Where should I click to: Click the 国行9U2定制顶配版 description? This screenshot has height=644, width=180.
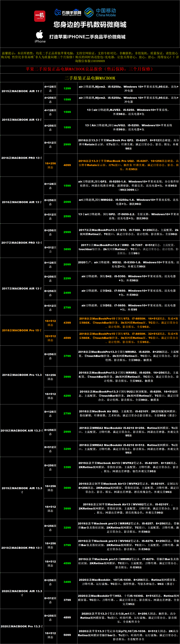(128, 396)
